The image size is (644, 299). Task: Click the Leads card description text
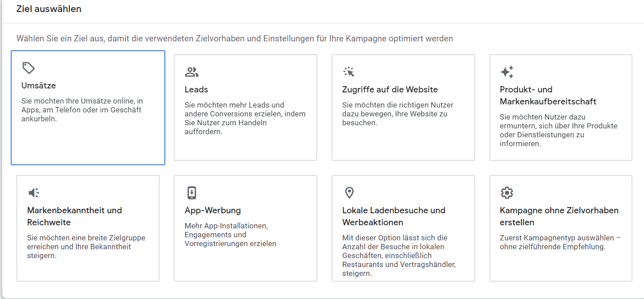click(245, 118)
